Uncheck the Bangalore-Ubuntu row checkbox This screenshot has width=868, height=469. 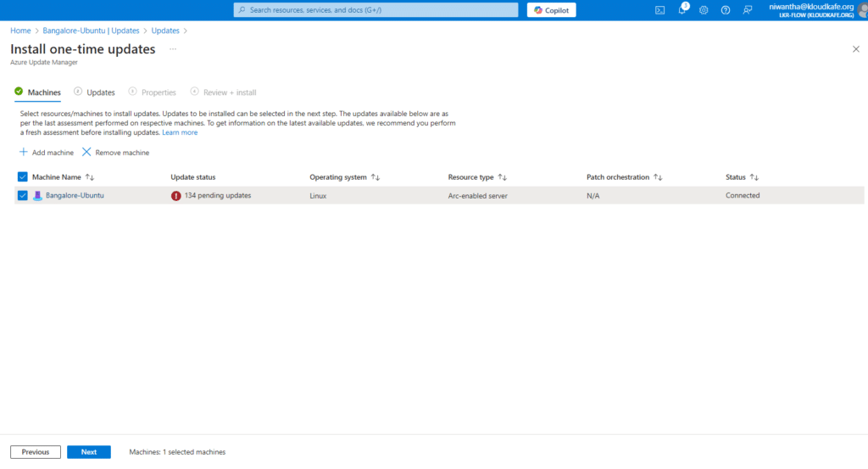[23, 195]
